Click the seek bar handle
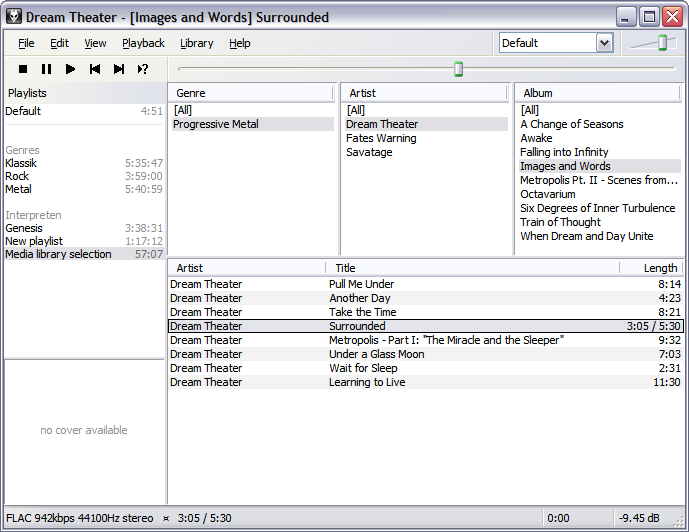Image resolution: width=689 pixels, height=532 pixels. [x=458, y=69]
